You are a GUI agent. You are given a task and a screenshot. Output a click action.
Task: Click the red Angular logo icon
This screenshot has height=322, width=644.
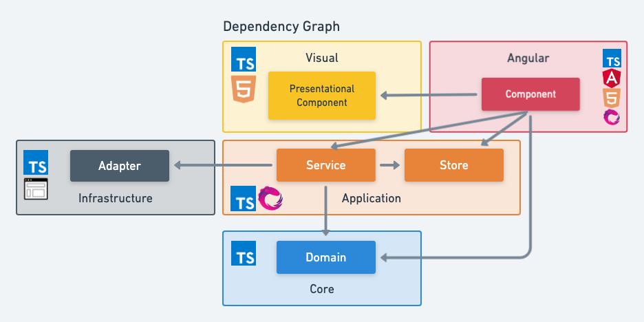612,78
